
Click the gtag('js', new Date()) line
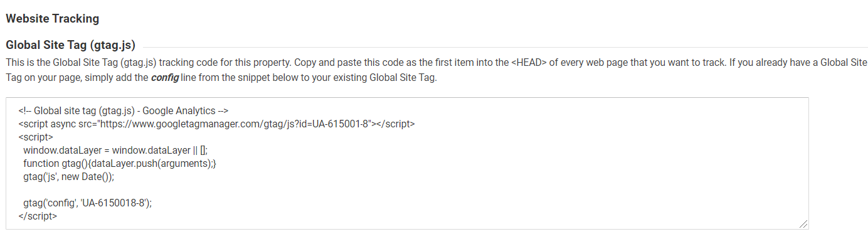click(69, 176)
